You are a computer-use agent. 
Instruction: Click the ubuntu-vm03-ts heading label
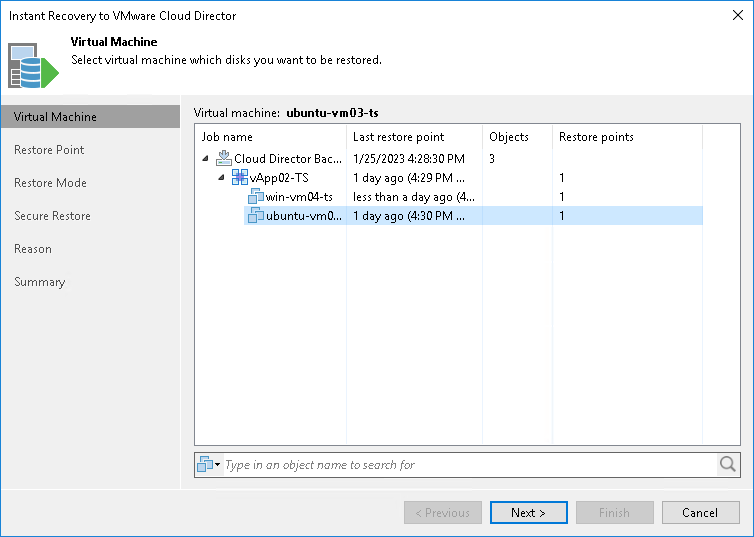pyautogui.click(x=332, y=113)
